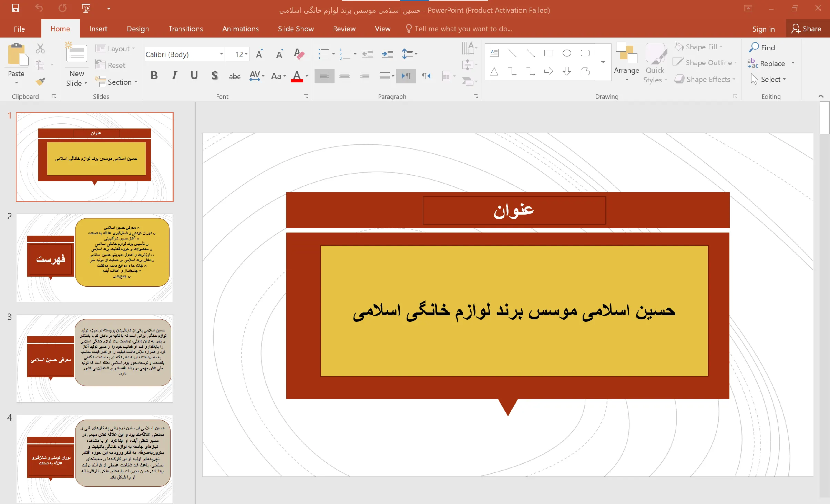Switch to the Design tab
Image resolution: width=830 pixels, height=504 pixels.
click(138, 29)
